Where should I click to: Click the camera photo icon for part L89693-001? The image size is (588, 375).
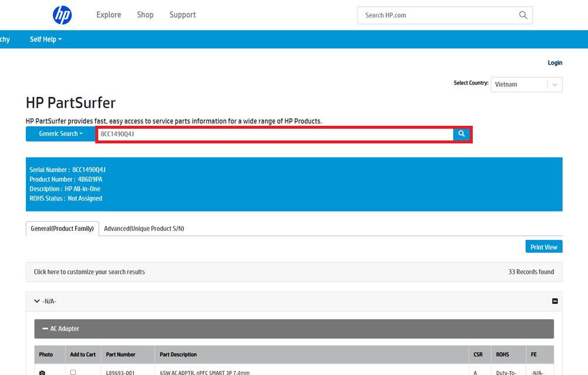pos(42,372)
